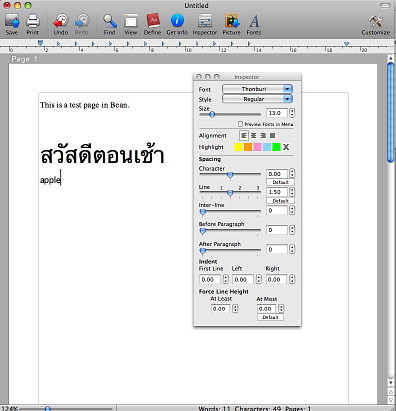396x411 pixels.
Task: Click the line spacing field showing 1.50
Action: (x=277, y=192)
